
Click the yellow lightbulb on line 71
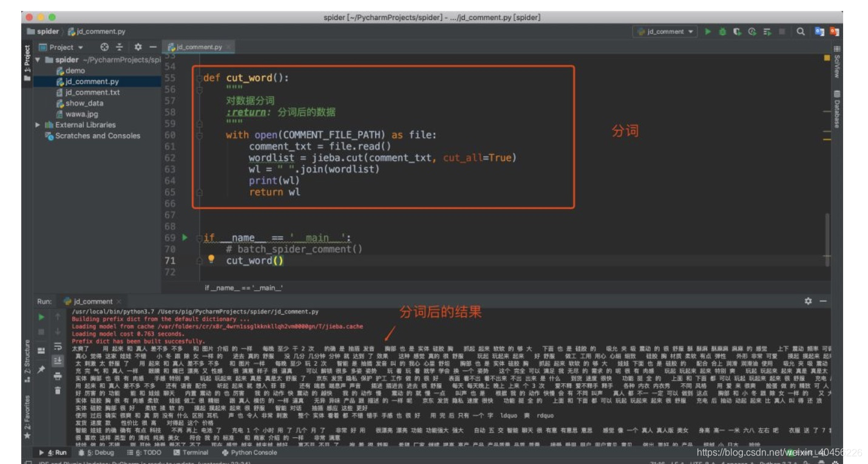click(211, 259)
